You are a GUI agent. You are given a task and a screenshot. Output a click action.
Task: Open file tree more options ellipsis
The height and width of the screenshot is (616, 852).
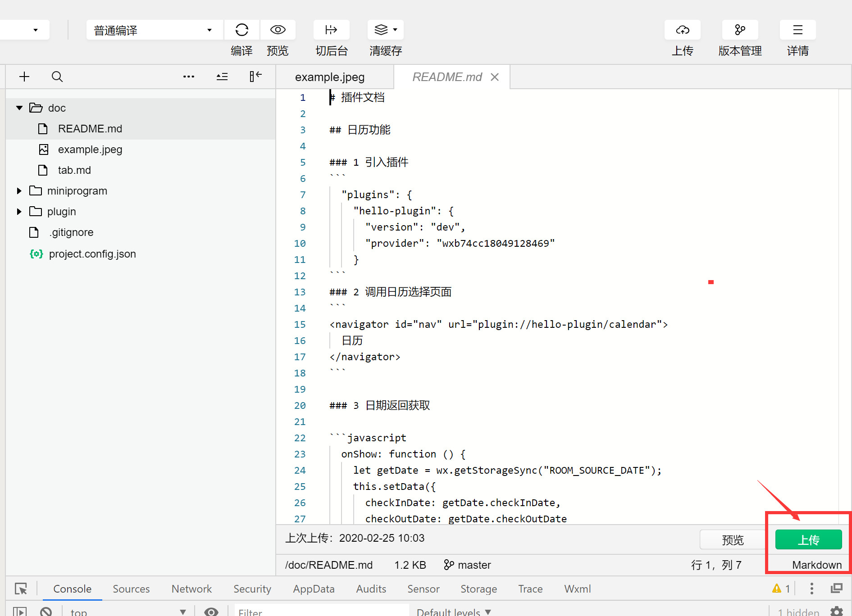pyautogui.click(x=189, y=77)
